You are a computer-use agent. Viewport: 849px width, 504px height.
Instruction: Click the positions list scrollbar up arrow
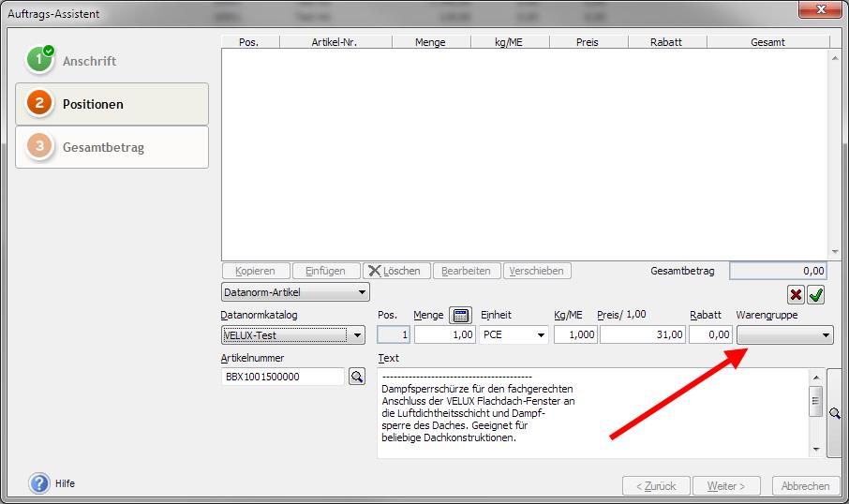pos(834,57)
